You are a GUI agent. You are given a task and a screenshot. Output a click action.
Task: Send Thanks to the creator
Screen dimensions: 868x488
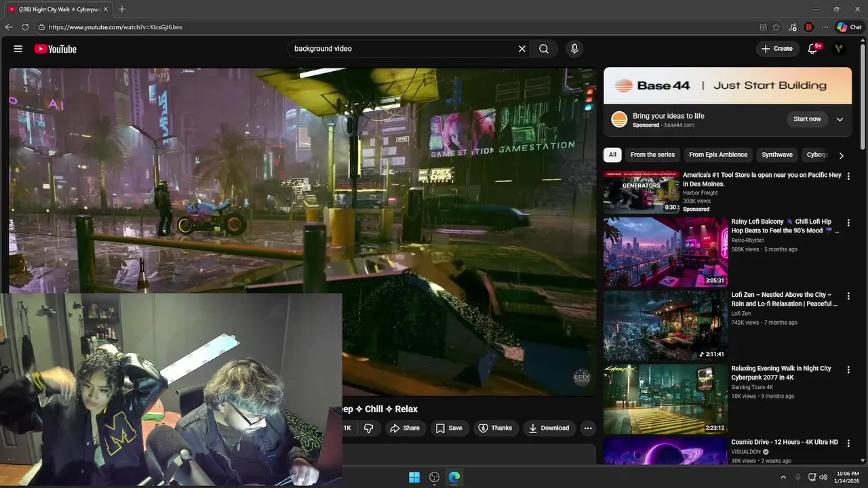pos(495,428)
